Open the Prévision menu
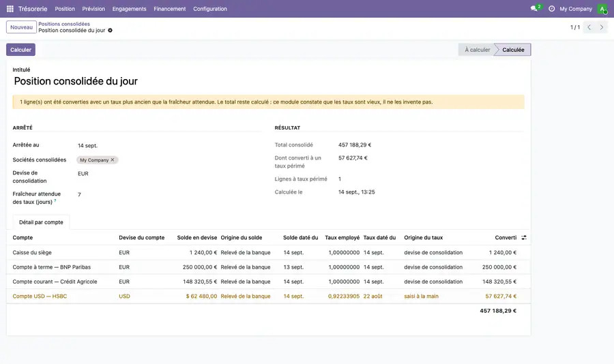 93,9
